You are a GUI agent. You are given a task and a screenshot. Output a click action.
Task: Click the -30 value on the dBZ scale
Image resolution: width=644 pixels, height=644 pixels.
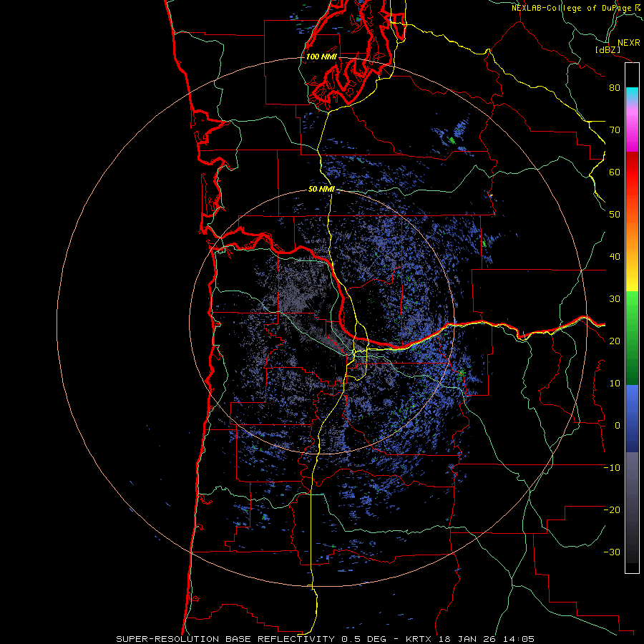click(612, 552)
